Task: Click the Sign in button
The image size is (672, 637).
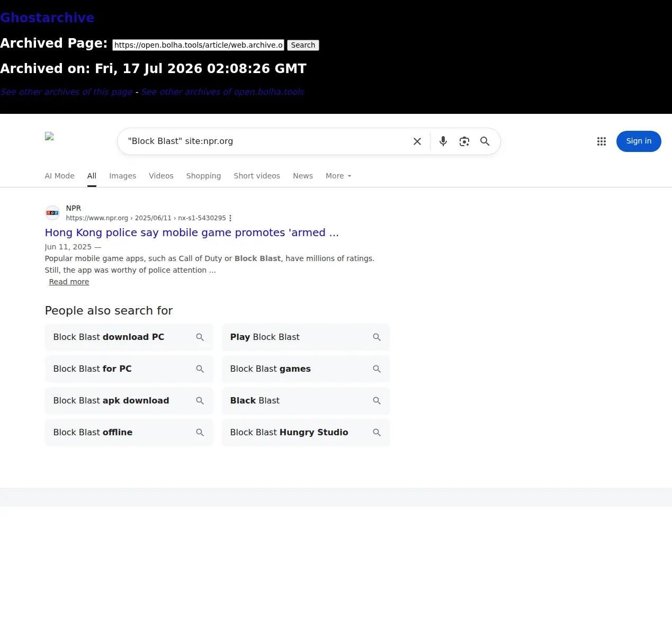Action: 639,141
